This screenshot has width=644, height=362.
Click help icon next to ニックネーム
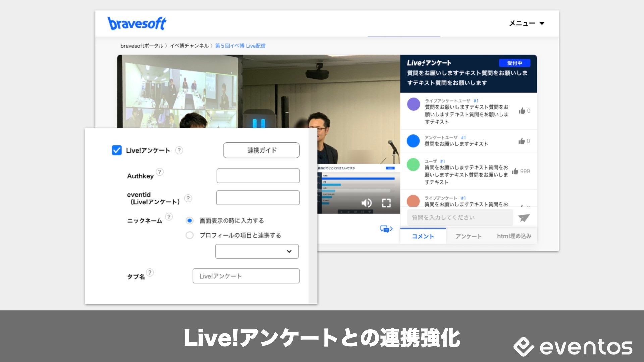[x=169, y=217]
